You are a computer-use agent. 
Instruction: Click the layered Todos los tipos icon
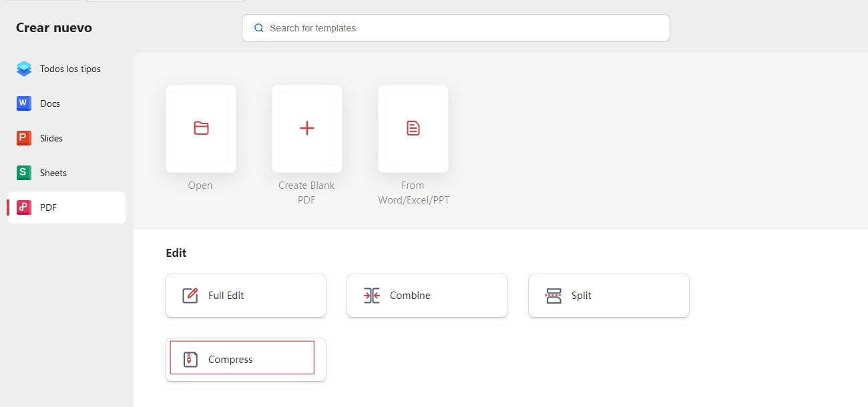(x=24, y=69)
